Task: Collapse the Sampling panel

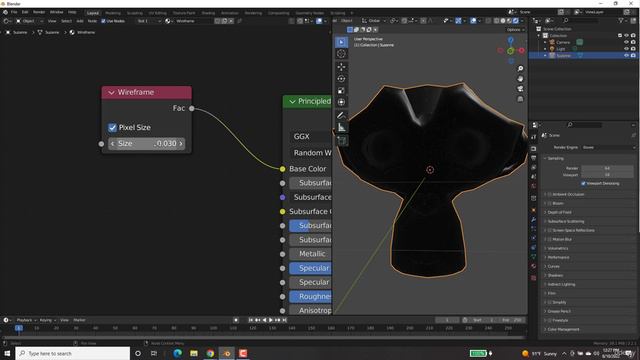Action: [555, 158]
